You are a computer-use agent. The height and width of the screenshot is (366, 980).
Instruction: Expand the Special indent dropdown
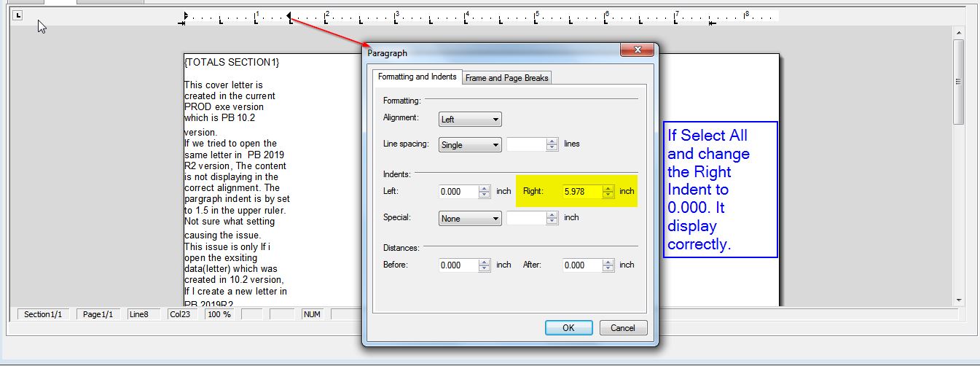[x=470, y=218]
